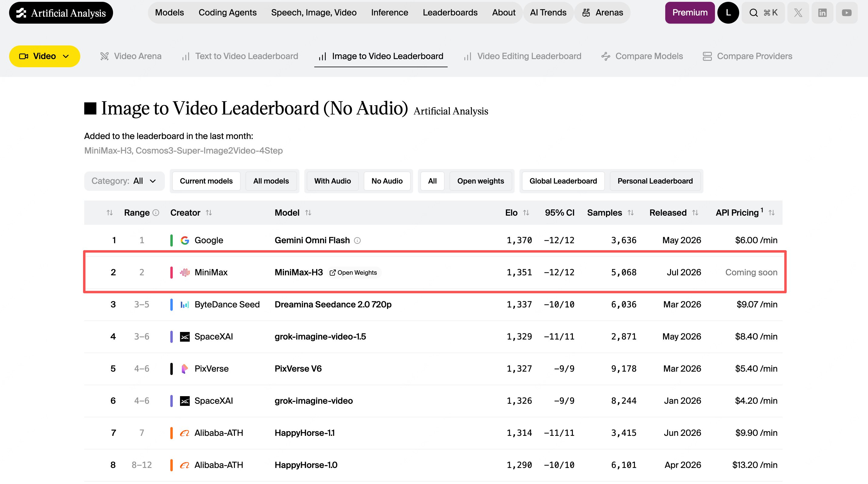Click the Premium button
The width and height of the screenshot is (868, 484).
click(690, 13)
